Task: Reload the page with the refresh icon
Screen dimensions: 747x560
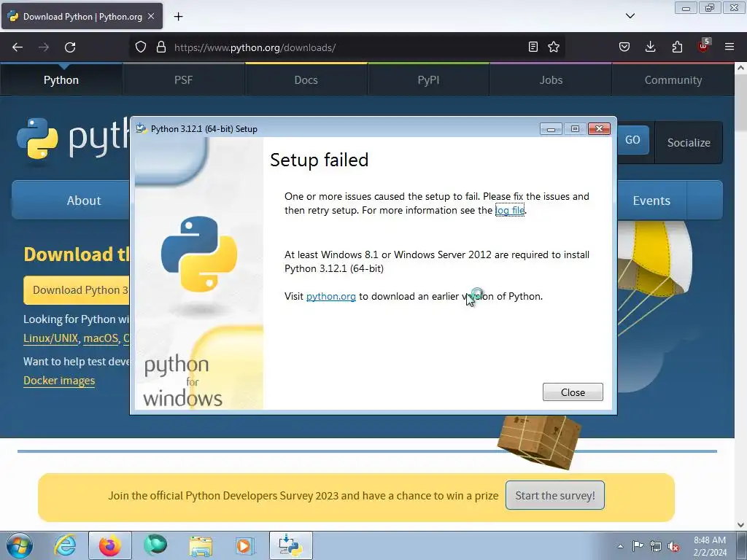Action: tap(70, 47)
